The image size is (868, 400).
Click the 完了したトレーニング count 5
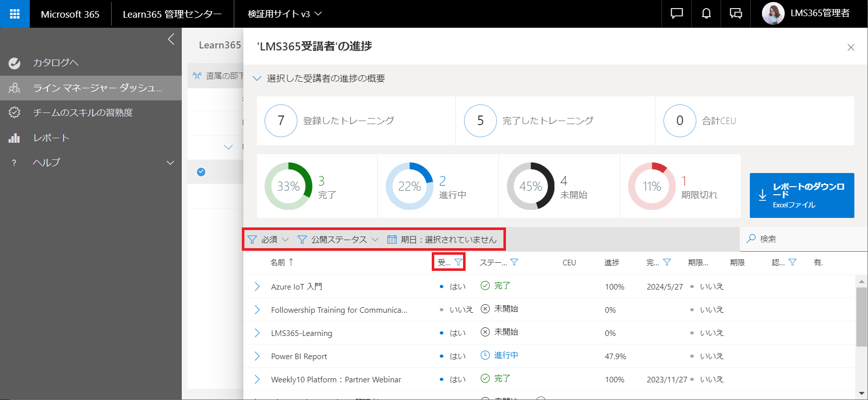480,121
